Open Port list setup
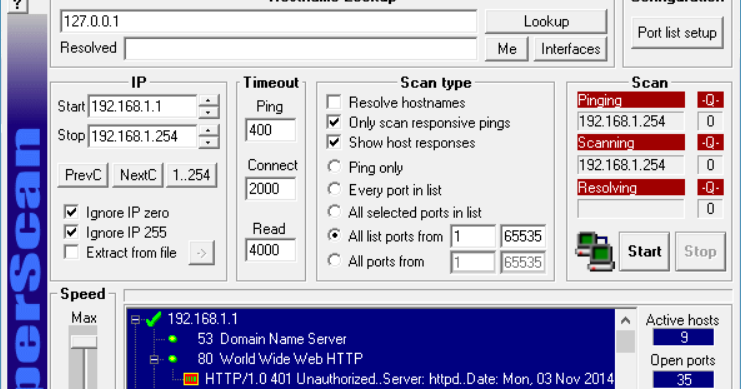The width and height of the screenshot is (741, 389). click(677, 33)
